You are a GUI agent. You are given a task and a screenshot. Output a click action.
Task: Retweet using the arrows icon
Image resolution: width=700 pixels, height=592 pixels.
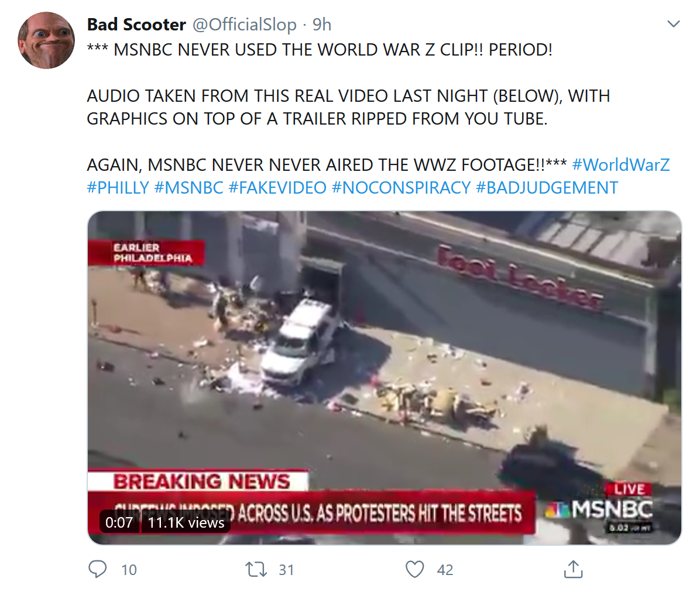pos(256,569)
